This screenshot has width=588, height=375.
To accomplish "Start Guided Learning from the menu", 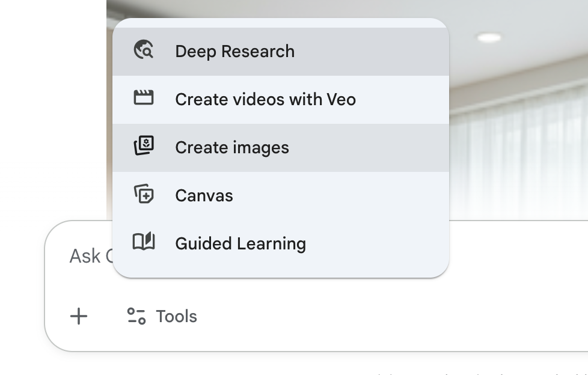I will (x=240, y=244).
